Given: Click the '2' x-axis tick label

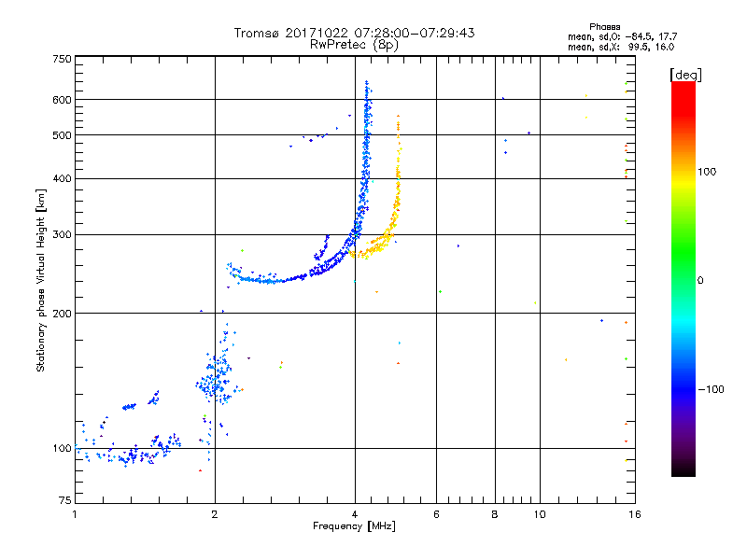Looking at the screenshot, I should coord(215,514).
